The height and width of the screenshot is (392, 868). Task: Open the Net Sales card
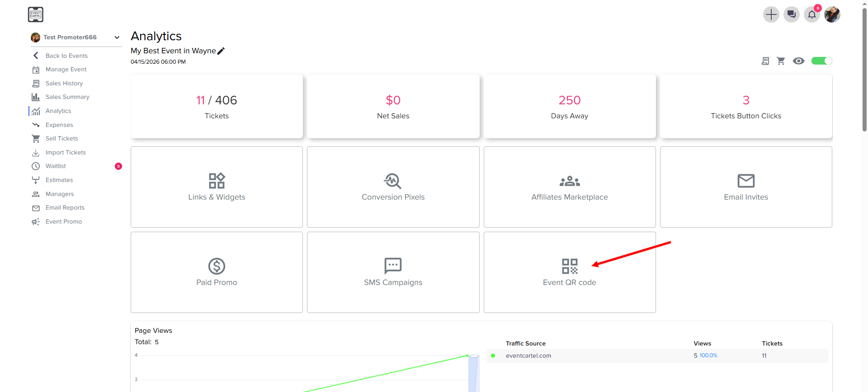point(393,107)
